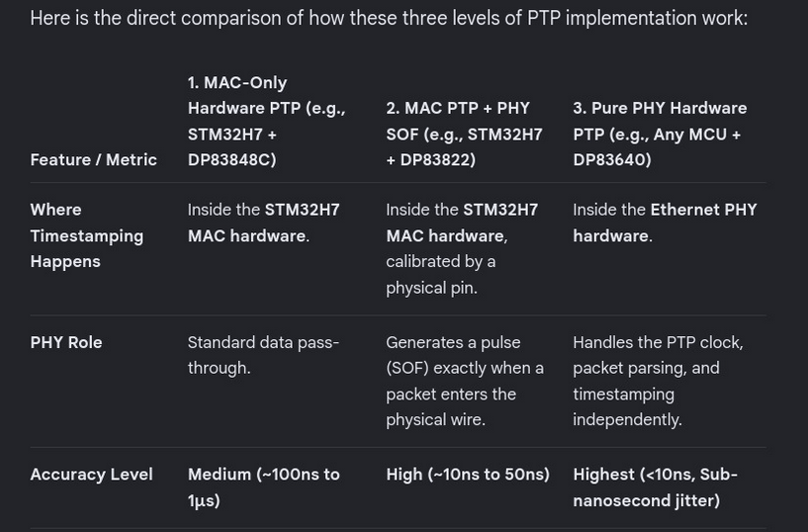
Task: Select "calibrated by a physical pin" text
Action: (x=440, y=275)
